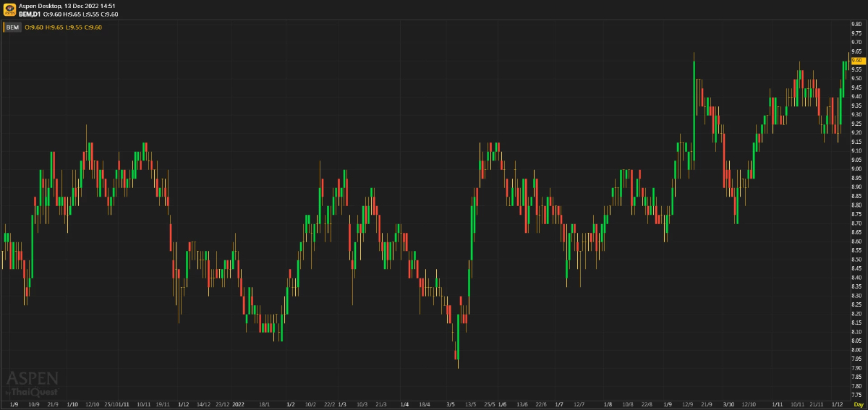Click the Aspen Desktop date and time header

(68, 6)
